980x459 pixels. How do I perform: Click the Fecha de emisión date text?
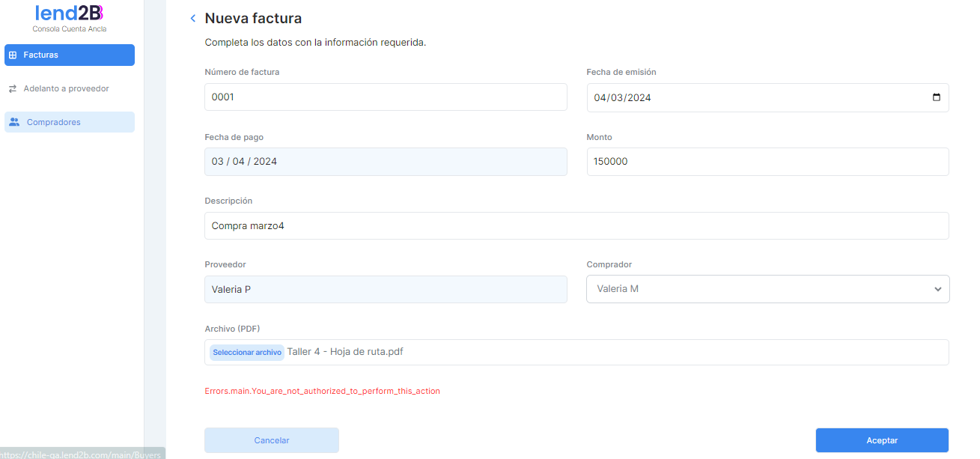coord(622,98)
